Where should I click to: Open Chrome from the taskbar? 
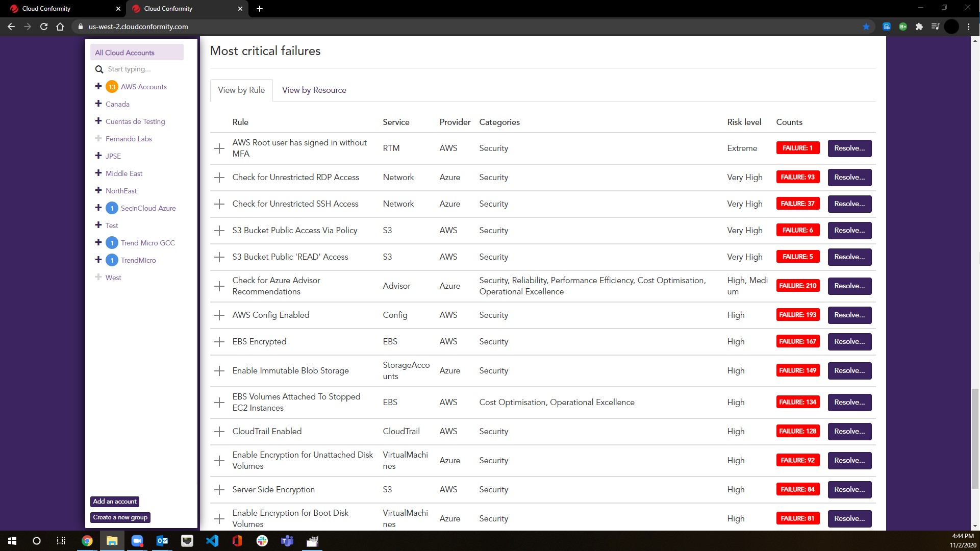(x=87, y=541)
